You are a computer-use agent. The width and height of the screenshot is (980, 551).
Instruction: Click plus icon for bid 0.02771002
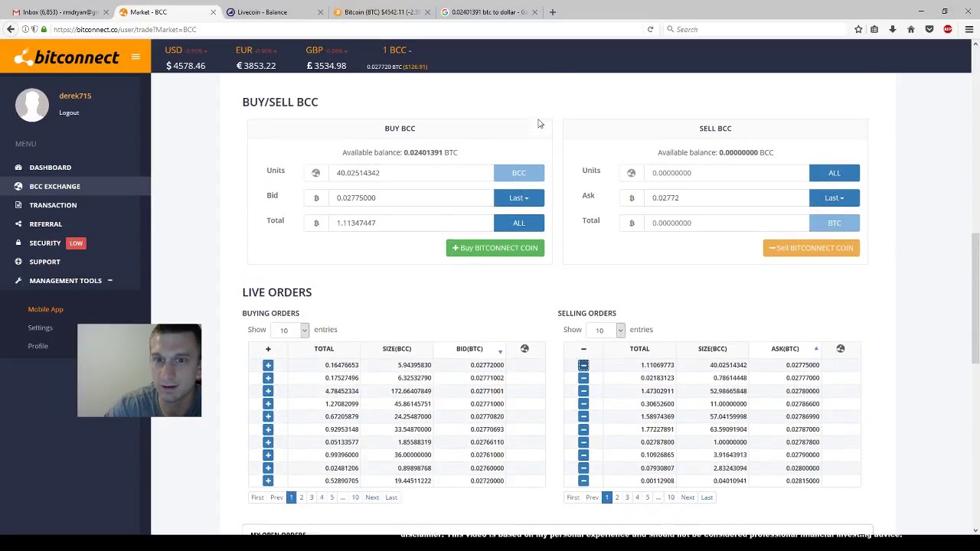268,378
